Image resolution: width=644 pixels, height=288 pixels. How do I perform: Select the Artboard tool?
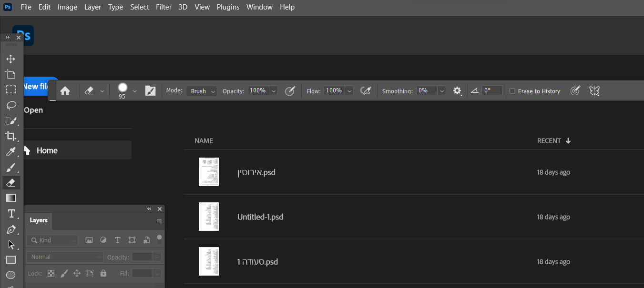tap(10, 74)
